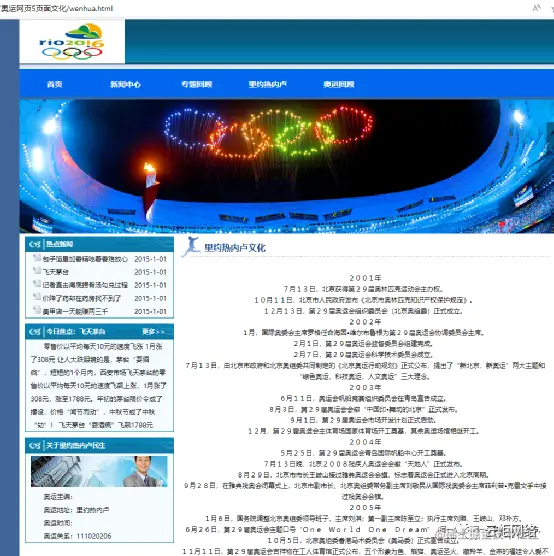Image resolution: width=554 pixels, height=556 pixels.
Task: Open the 飞天茅台 news link
Action: 56,272
